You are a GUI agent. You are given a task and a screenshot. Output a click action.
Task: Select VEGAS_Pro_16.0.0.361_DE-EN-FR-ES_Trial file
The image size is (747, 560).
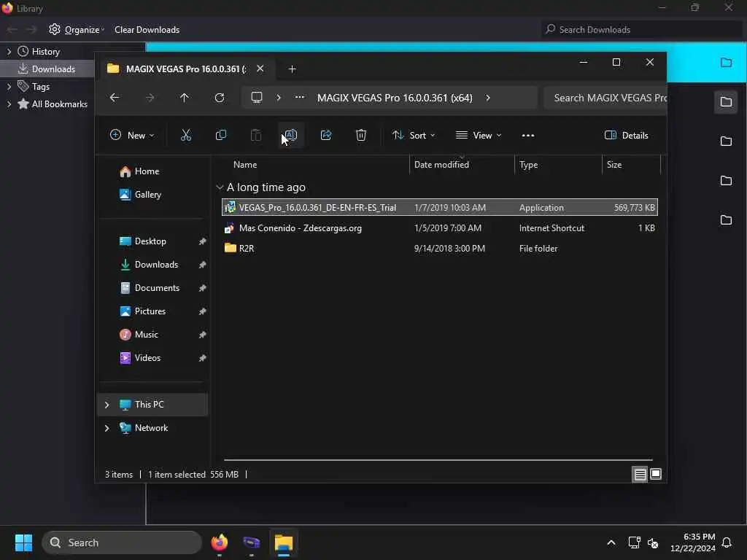[x=440, y=208]
